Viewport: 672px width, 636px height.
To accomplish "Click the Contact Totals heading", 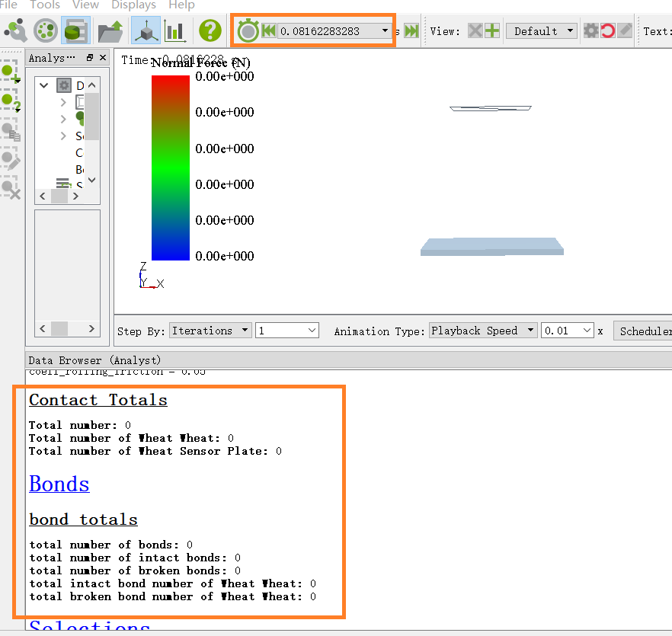I will (98, 400).
